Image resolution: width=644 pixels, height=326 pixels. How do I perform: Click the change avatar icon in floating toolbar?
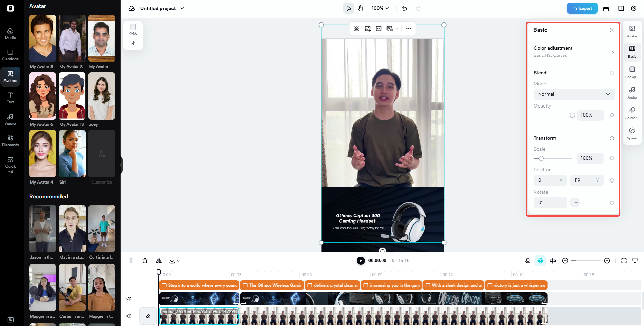click(x=356, y=29)
